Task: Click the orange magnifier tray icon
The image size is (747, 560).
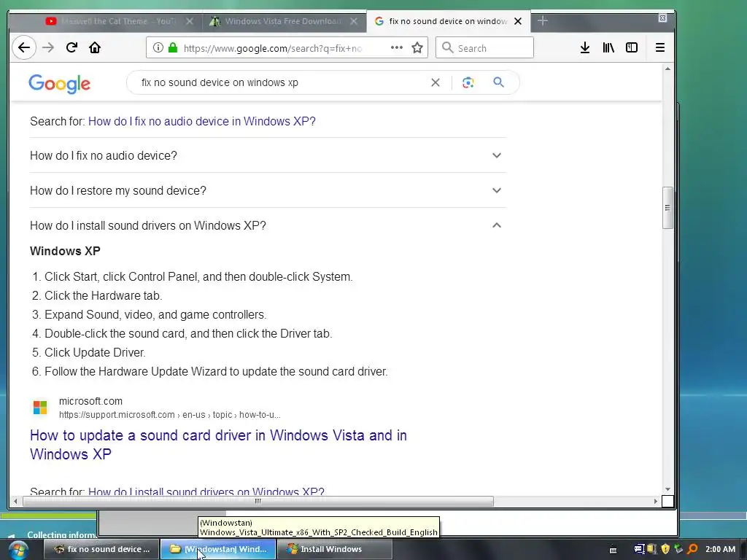Action: 693,549
